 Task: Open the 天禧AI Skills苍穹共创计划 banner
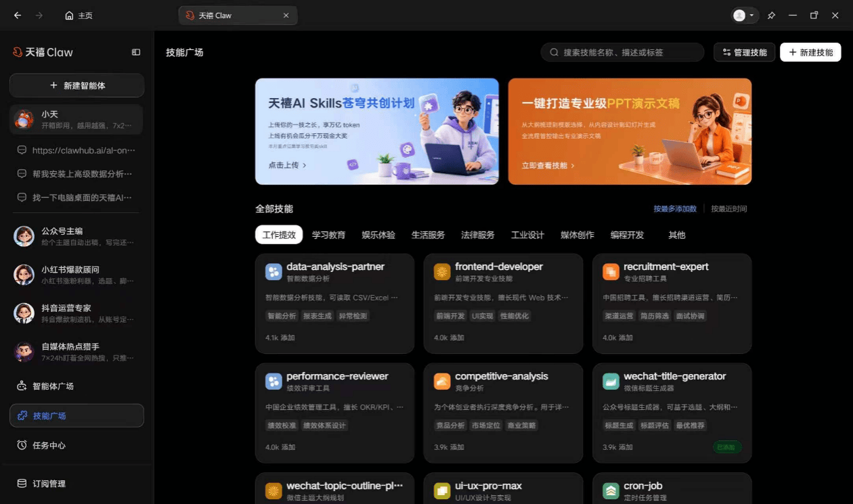pyautogui.click(x=377, y=131)
